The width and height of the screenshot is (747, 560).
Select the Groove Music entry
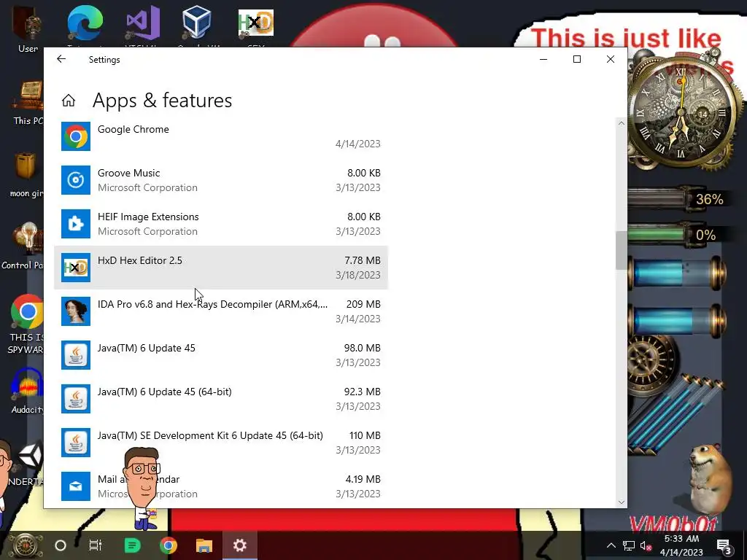[221, 180]
